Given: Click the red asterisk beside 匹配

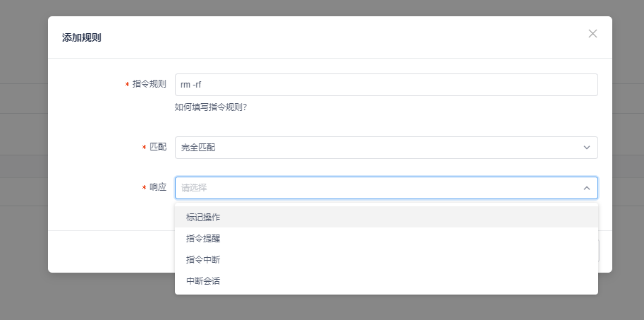Looking at the screenshot, I should pyautogui.click(x=144, y=148).
